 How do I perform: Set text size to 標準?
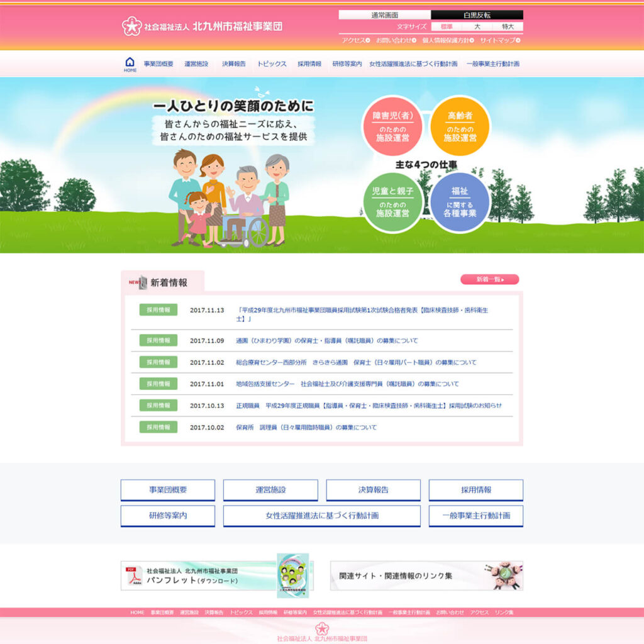[447, 26]
